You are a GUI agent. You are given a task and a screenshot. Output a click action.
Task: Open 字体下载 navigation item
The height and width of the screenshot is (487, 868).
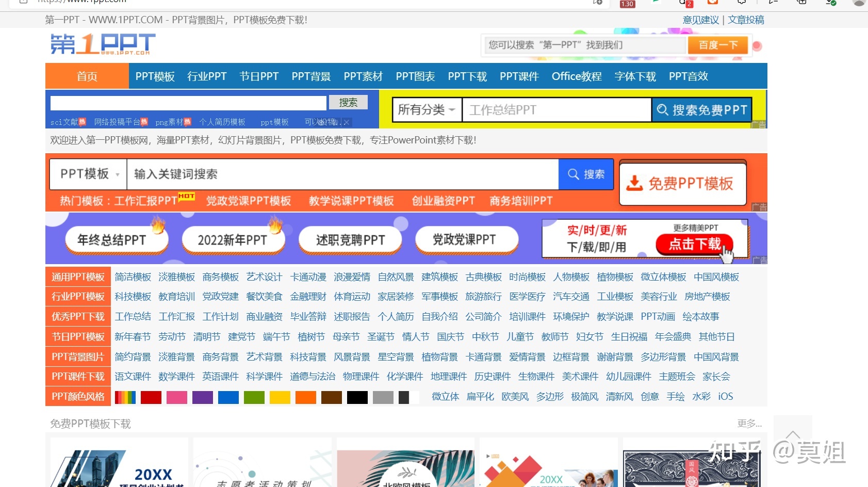[635, 76]
